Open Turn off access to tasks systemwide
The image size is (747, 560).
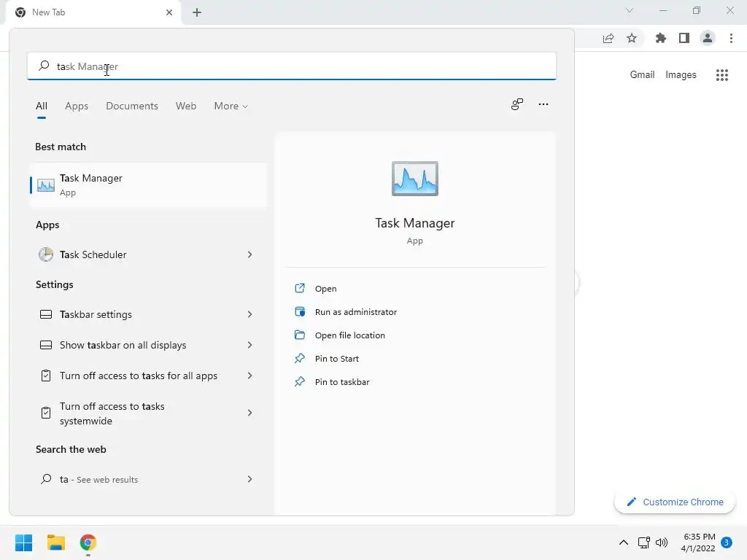pyautogui.click(x=148, y=413)
